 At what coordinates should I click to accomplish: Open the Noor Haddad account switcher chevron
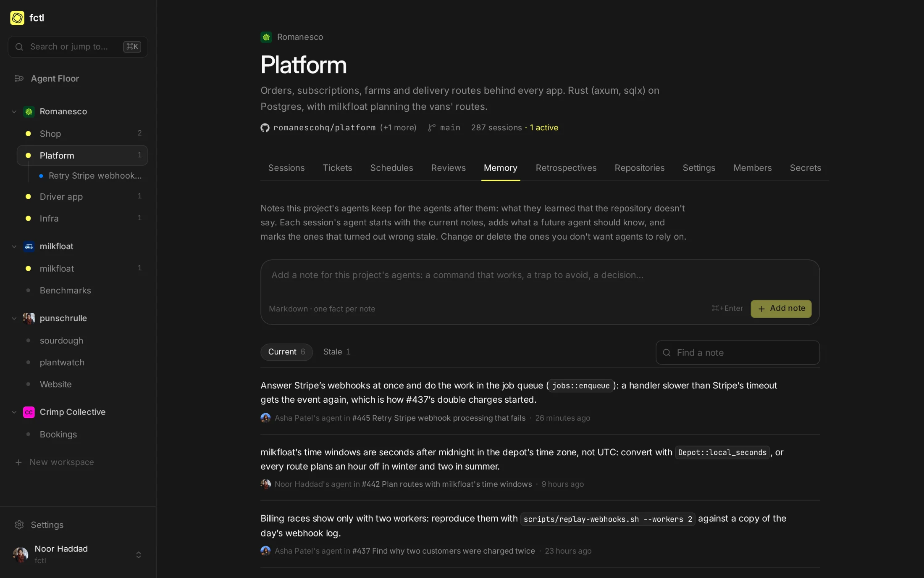pyautogui.click(x=139, y=555)
